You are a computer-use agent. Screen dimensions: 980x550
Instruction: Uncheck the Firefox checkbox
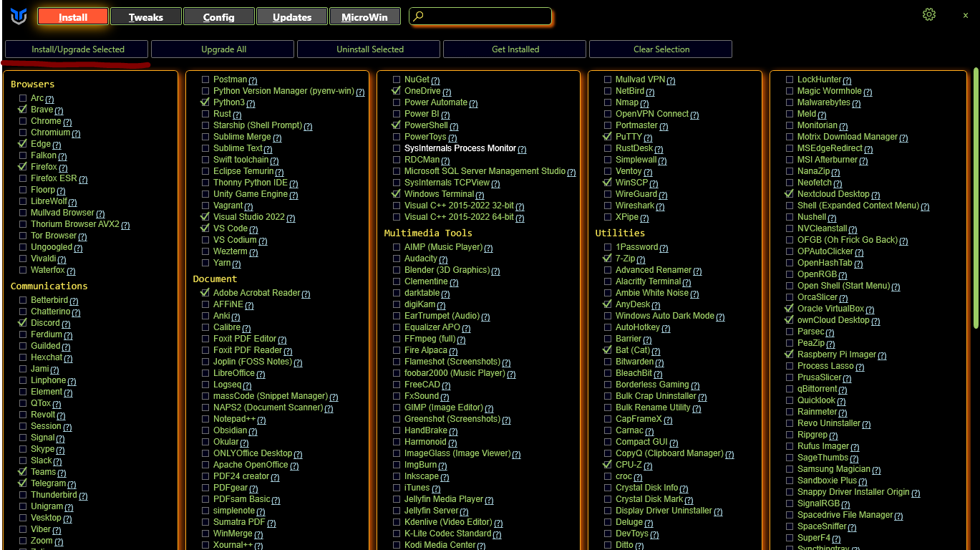23,167
